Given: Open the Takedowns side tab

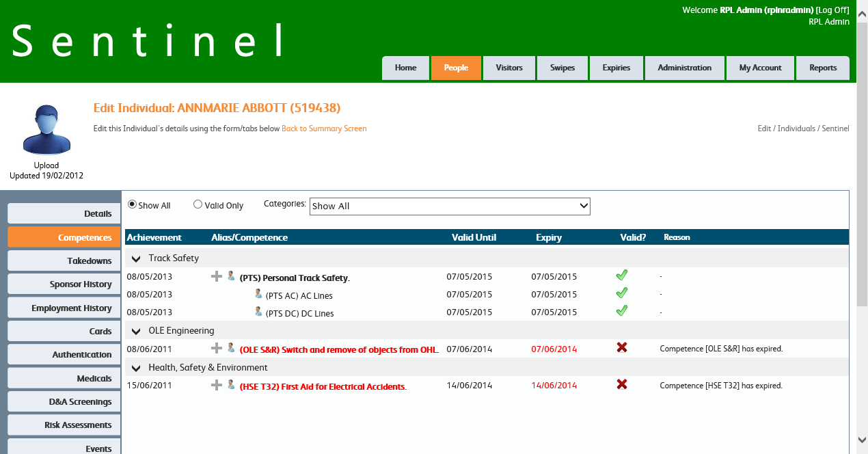Looking at the screenshot, I should 64,261.
